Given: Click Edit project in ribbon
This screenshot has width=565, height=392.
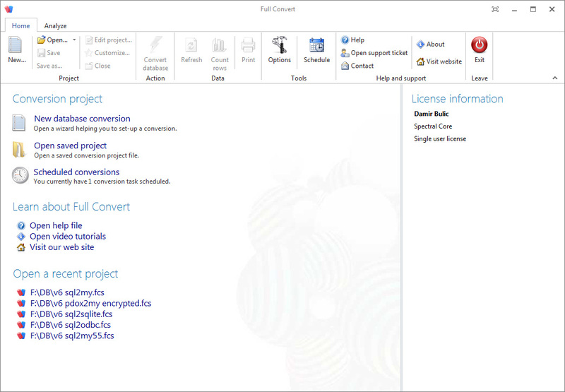Looking at the screenshot, I should point(109,40).
